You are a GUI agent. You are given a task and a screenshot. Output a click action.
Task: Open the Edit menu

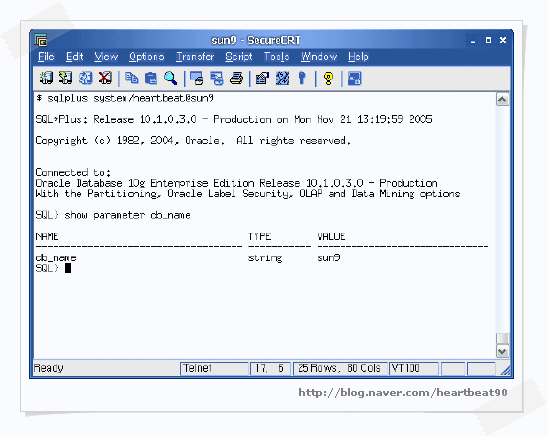tap(74, 57)
